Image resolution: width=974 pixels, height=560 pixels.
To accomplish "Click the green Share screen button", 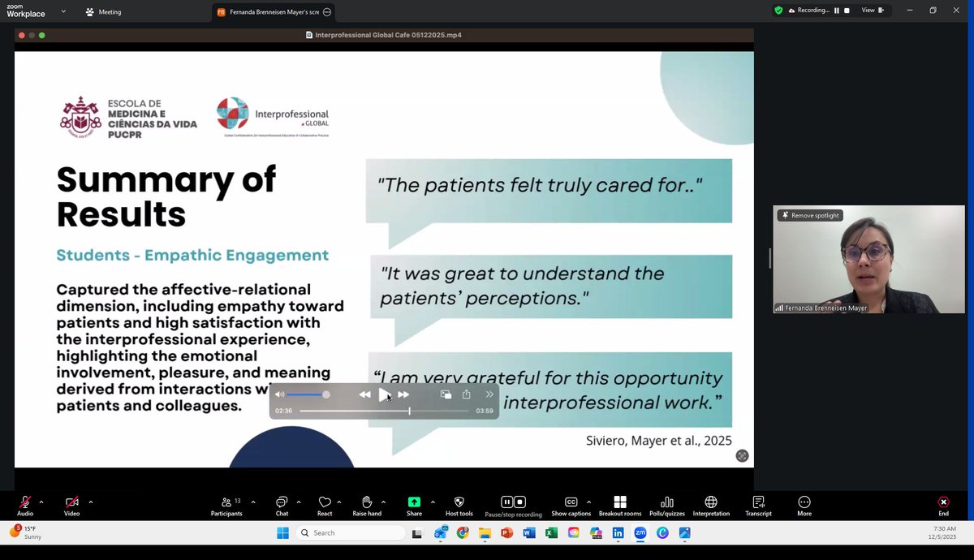I will 414,506.
